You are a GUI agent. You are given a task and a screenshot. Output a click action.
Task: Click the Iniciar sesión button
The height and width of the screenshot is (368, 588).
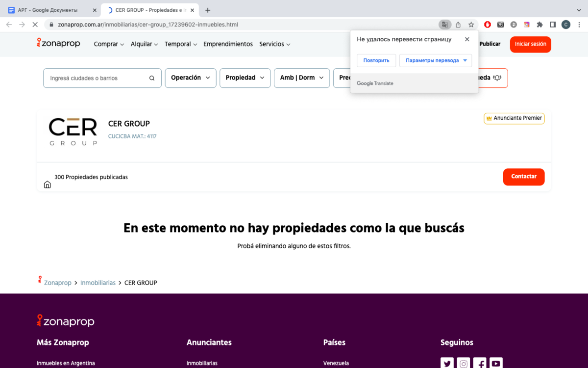click(x=530, y=44)
